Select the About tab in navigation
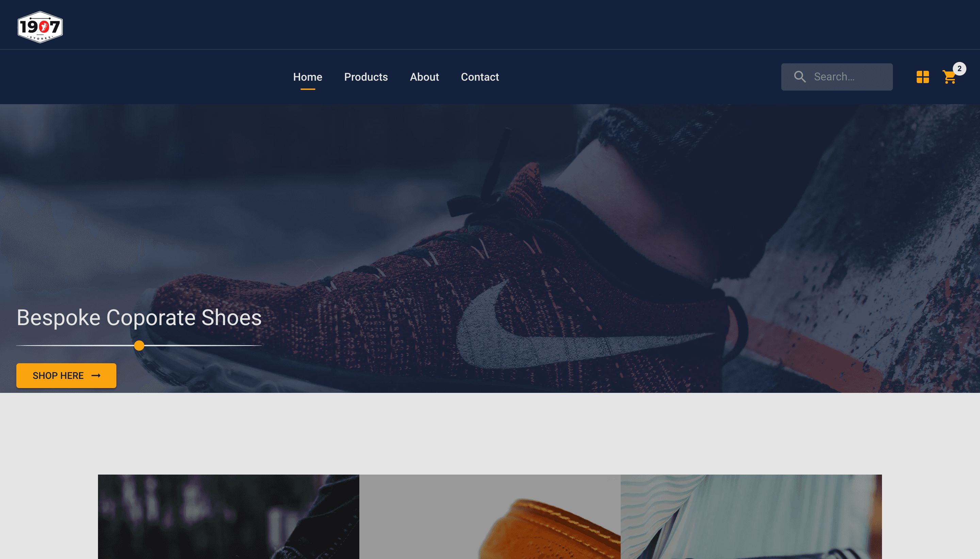Screen dimensions: 980x559 click(424, 77)
